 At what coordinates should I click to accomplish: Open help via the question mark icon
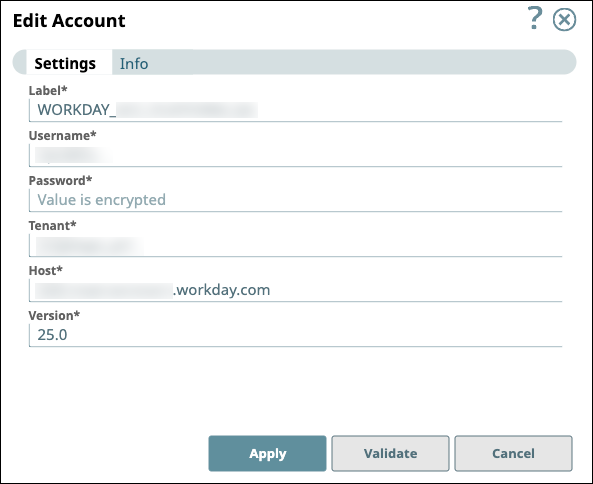coord(535,18)
